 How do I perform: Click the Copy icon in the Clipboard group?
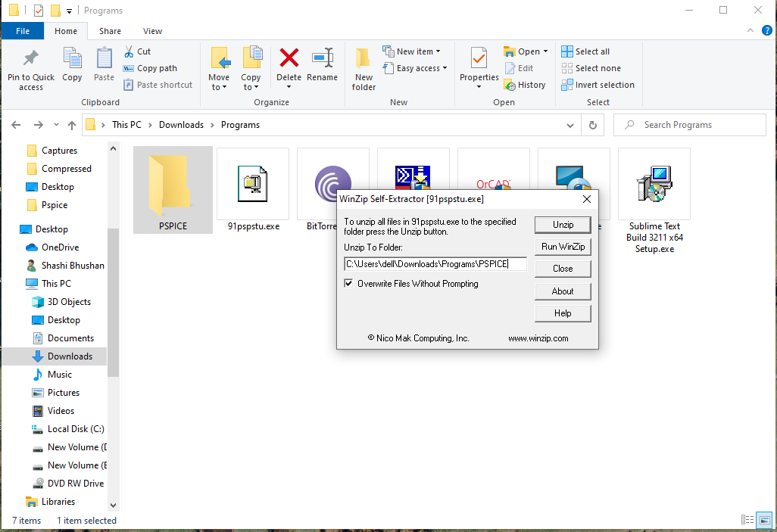(72, 67)
